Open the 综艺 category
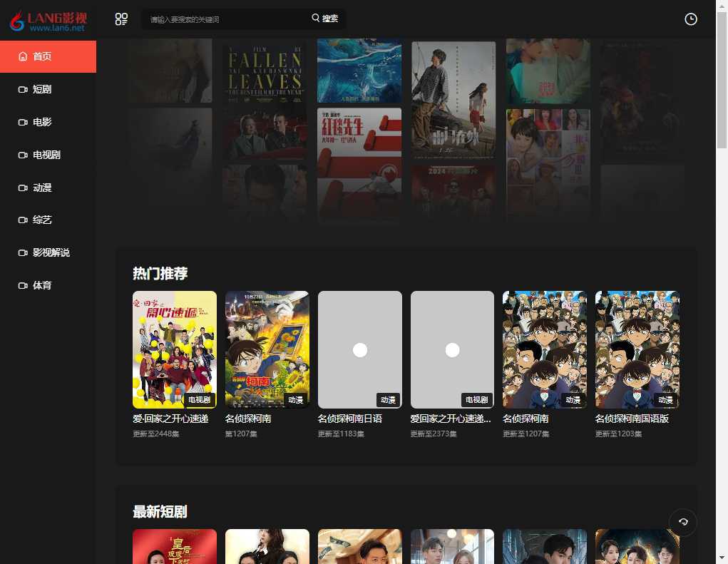728x564 pixels. (x=48, y=220)
